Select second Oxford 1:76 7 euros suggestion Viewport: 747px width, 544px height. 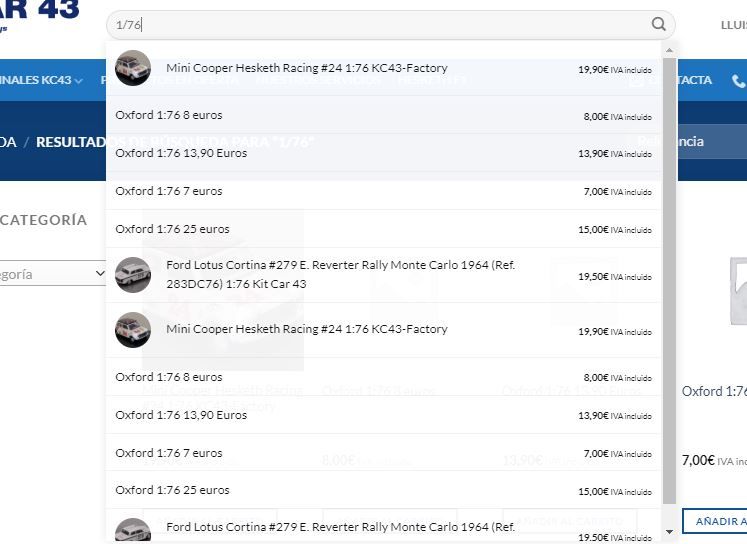384,453
